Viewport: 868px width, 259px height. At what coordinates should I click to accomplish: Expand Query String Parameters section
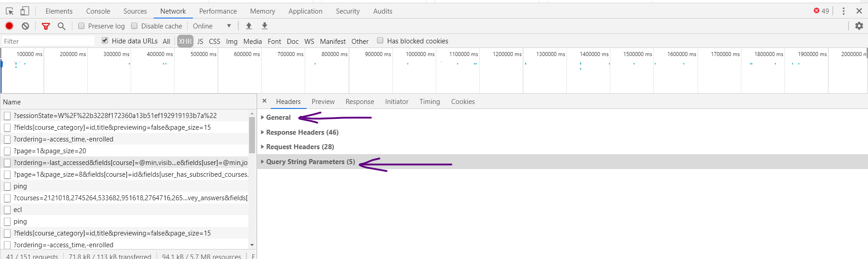coord(310,162)
